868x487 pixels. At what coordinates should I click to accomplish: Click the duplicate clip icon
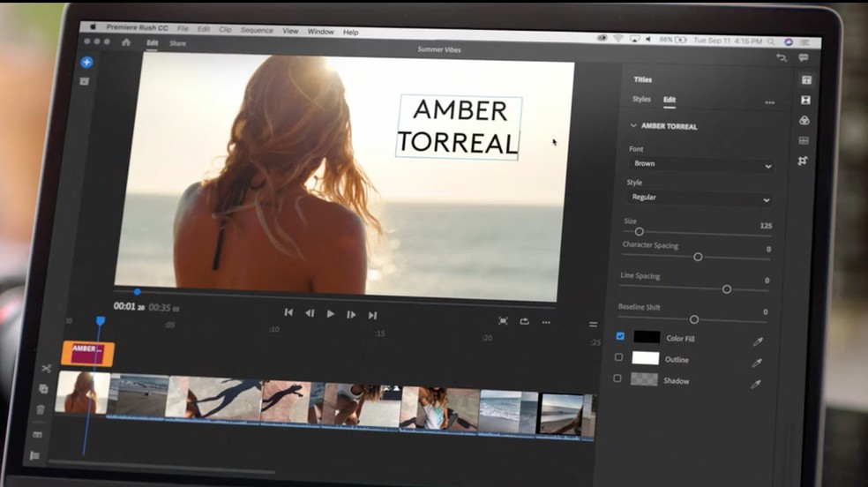click(43, 389)
